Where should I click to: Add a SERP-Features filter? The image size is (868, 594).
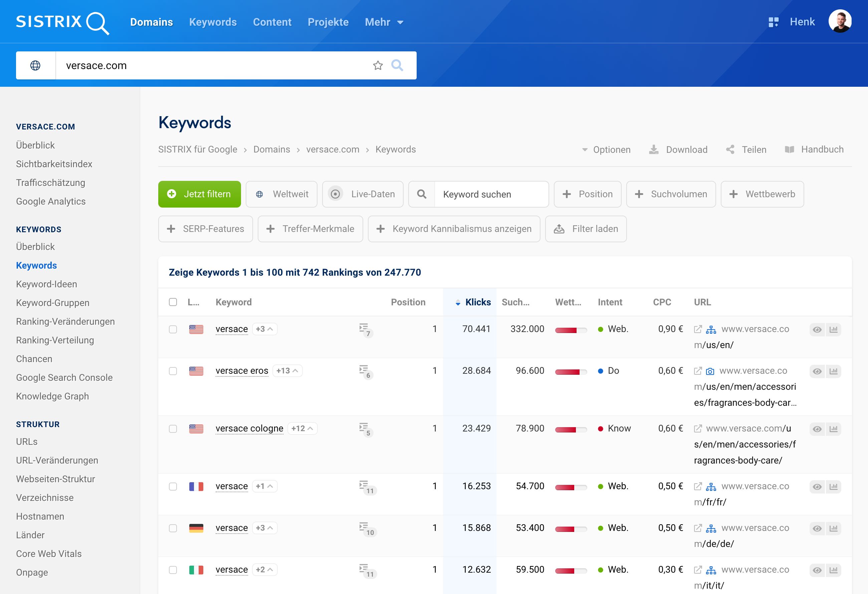(x=205, y=229)
